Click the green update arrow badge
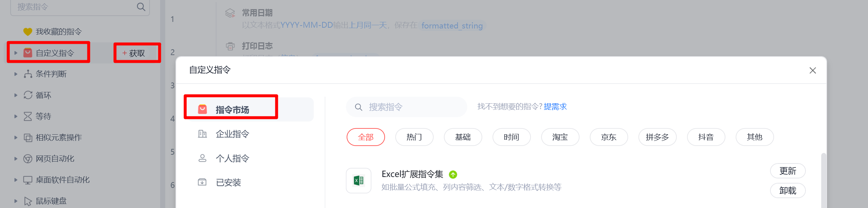The height and width of the screenshot is (208, 868). coord(453,174)
